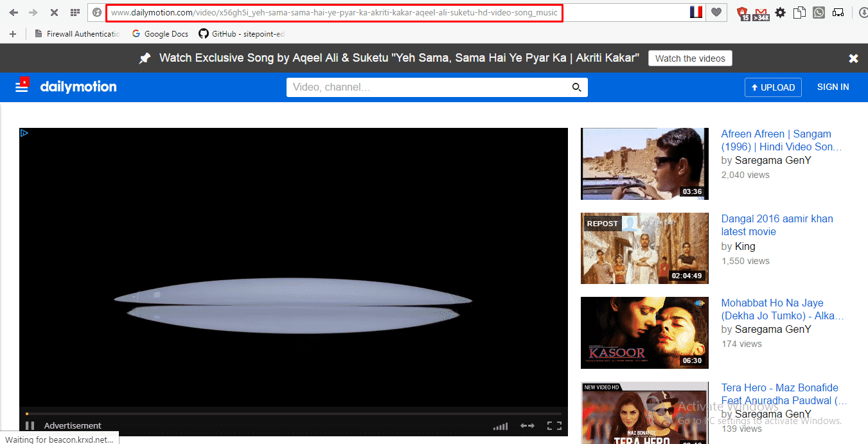Click SIGN IN
The image size is (868, 444).
point(833,87)
